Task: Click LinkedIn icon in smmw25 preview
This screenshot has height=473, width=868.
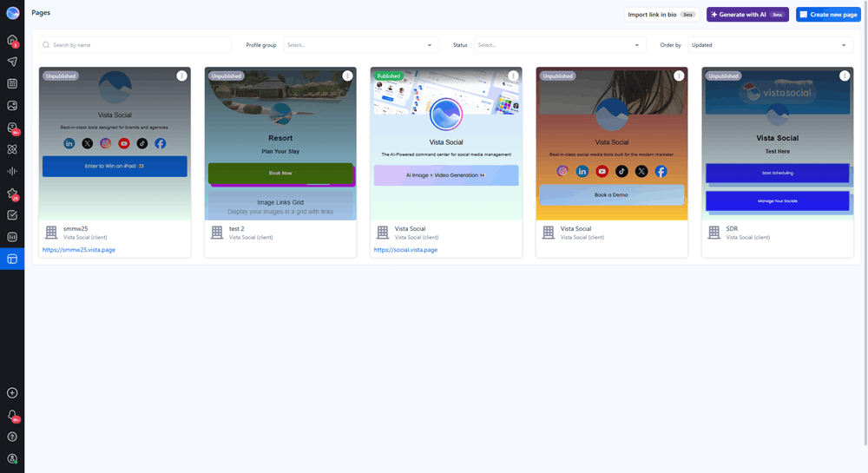Action: [69, 143]
